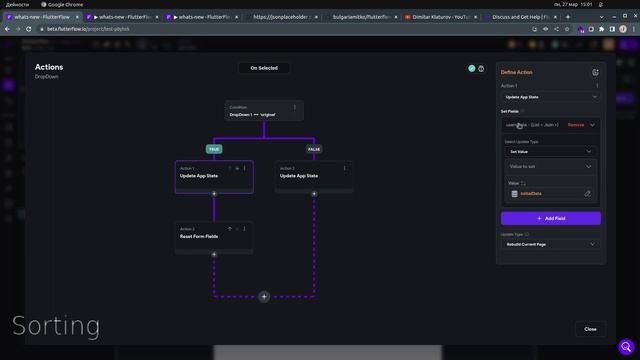640x360 pixels.
Task: Open the purple search button at bottom right
Action: click(x=626, y=347)
